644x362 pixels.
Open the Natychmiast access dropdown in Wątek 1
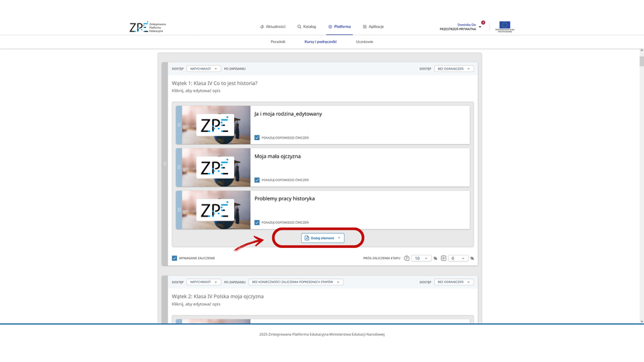pos(203,68)
